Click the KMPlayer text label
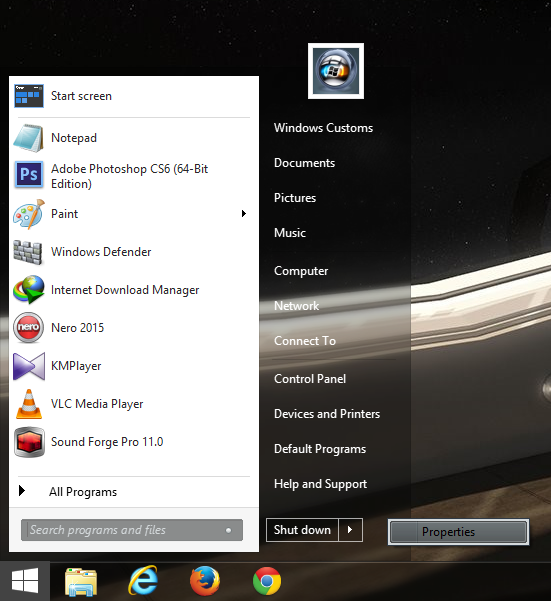The width and height of the screenshot is (551, 601). point(76,366)
